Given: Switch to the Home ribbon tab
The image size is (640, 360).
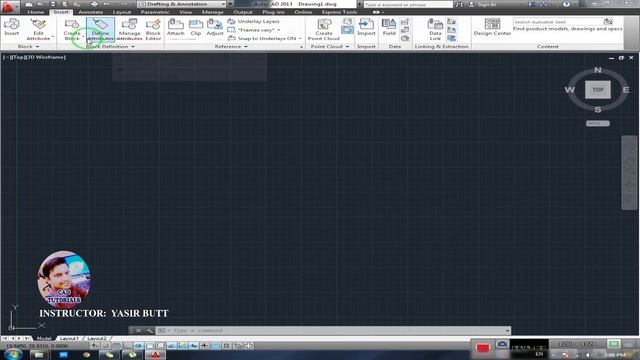Looking at the screenshot, I should click(36, 12).
